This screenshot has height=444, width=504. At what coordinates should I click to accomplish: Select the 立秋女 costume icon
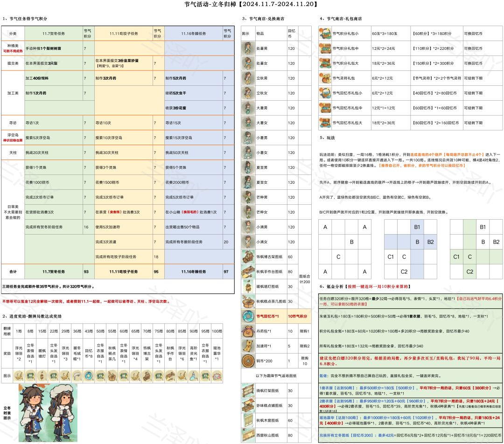pos(248,93)
